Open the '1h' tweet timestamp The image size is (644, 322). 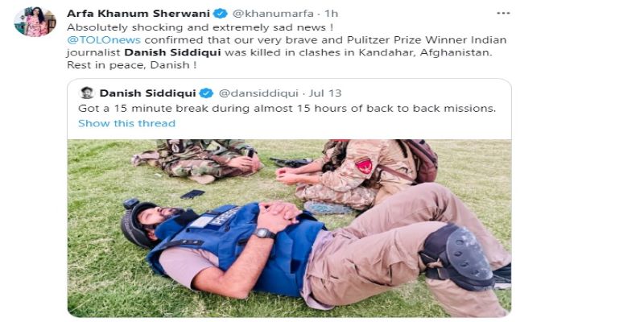click(331, 14)
